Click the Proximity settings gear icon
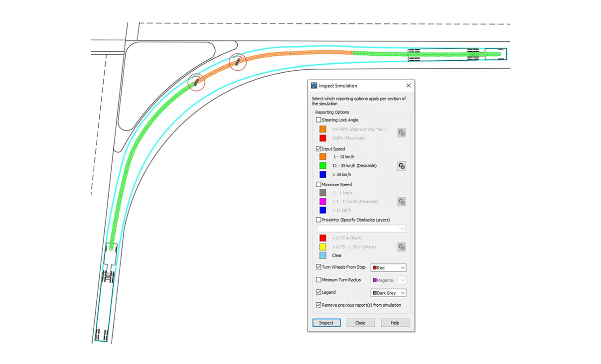601x364 pixels. [401, 247]
